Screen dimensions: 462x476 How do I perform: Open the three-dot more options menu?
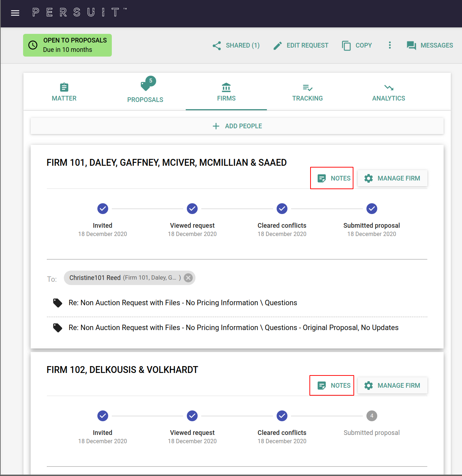point(390,45)
